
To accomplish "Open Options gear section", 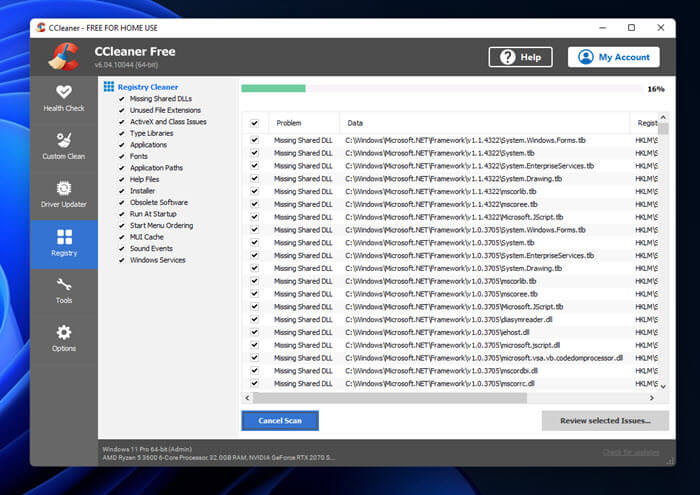I will (x=64, y=339).
